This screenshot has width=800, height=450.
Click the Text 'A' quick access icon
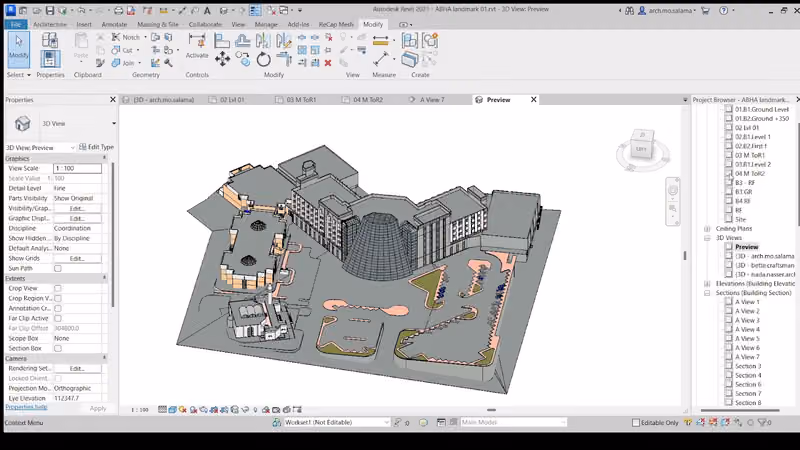pyautogui.click(x=207, y=10)
